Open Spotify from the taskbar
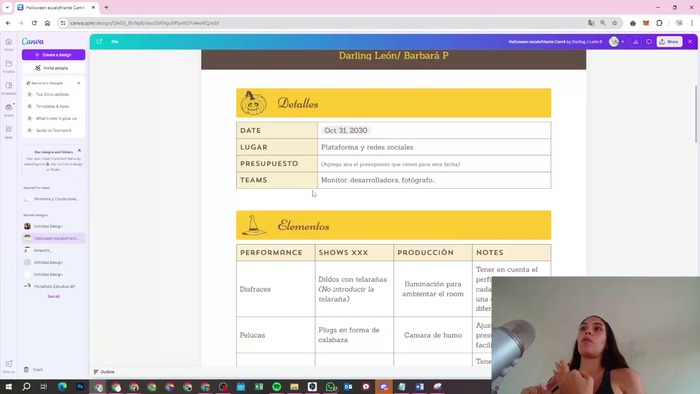The image size is (700, 394). 277,387
